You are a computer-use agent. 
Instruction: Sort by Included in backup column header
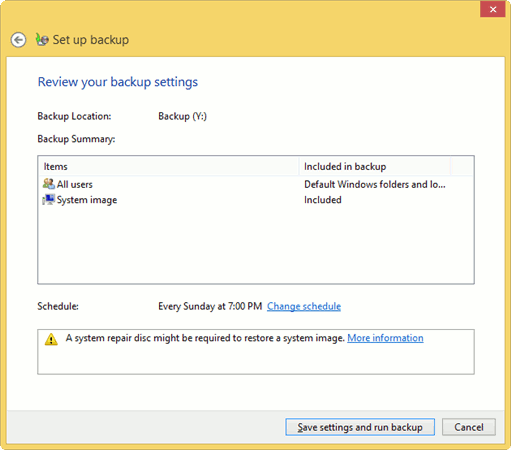[375, 166]
